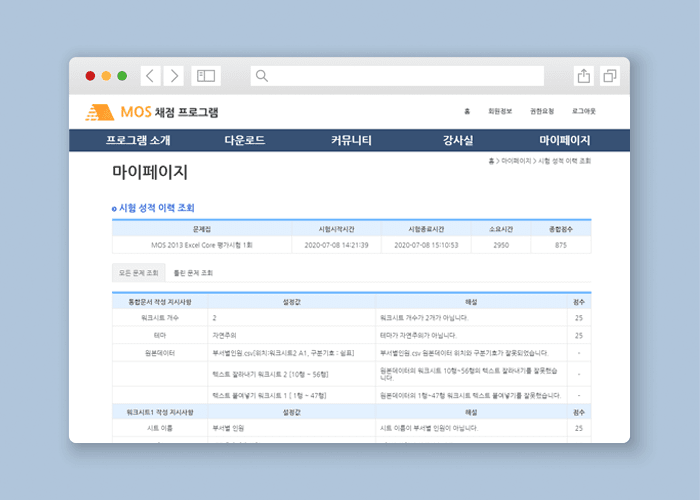Click score 25 in 시트 이름 row
The height and width of the screenshot is (500, 700).
[x=579, y=428]
